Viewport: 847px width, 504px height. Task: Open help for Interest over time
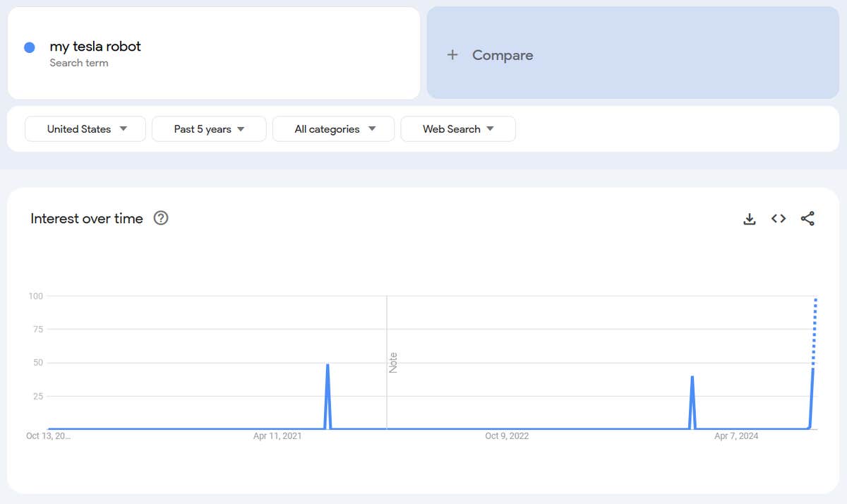point(161,218)
